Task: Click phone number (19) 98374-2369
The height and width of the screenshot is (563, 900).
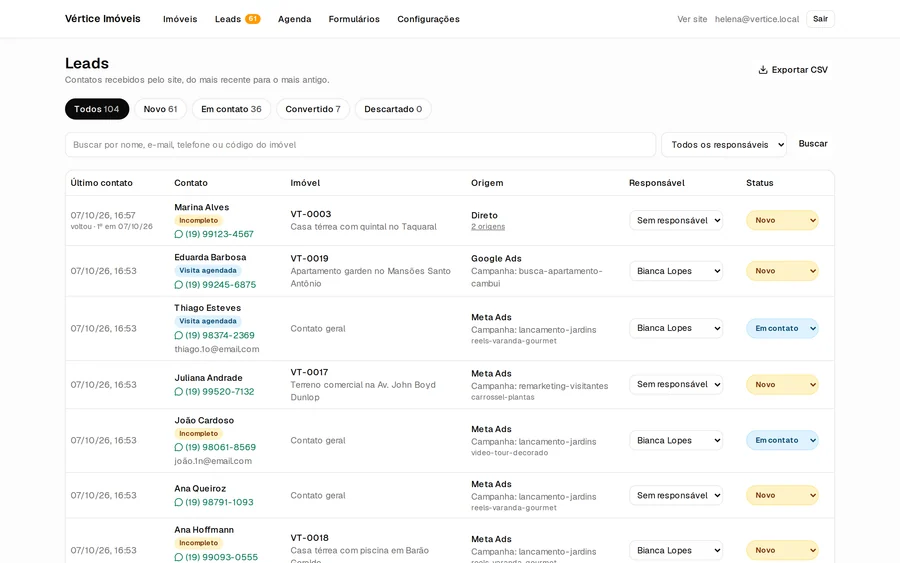Action: [x=220, y=335]
